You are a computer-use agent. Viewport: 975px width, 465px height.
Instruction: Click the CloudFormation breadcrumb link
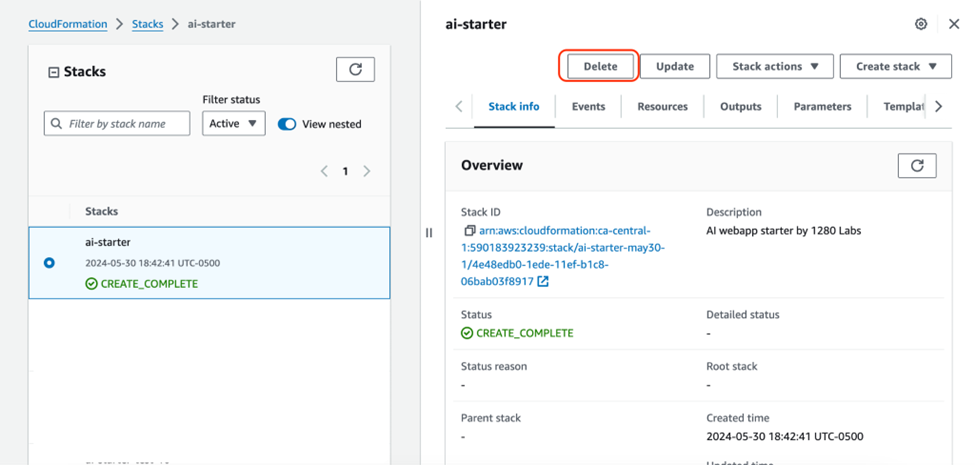68,24
